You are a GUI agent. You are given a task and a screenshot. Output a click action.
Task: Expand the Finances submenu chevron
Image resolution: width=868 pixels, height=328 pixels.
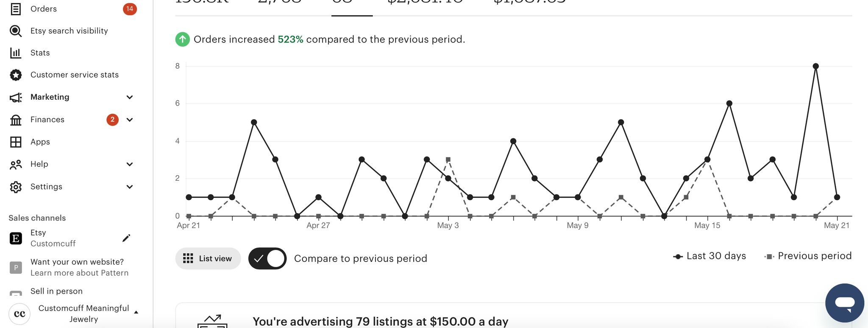point(130,120)
